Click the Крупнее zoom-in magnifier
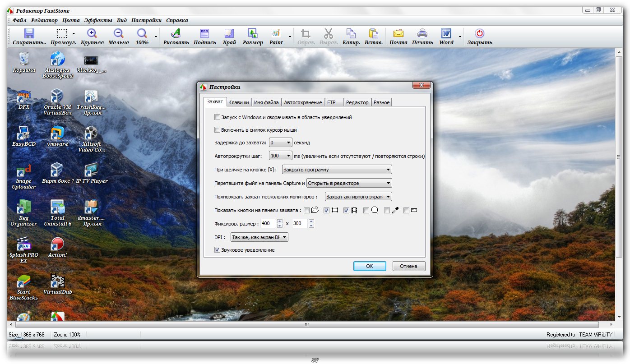The image size is (630, 364). pyautogui.click(x=92, y=34)
